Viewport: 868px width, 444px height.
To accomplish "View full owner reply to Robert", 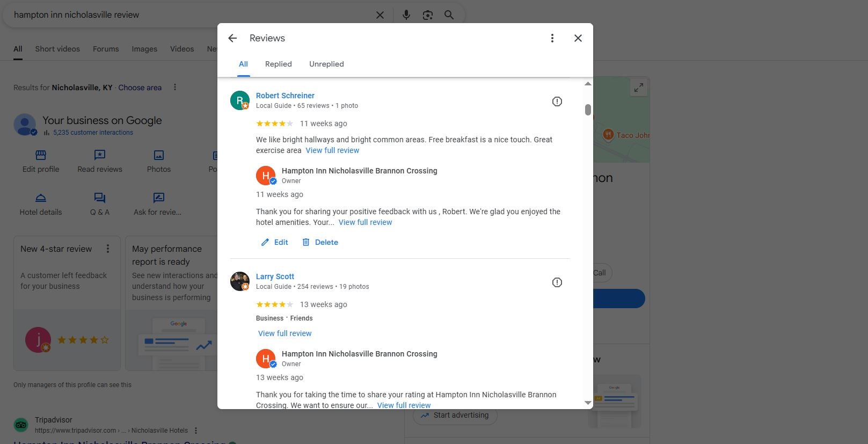I will pos(365,222).
